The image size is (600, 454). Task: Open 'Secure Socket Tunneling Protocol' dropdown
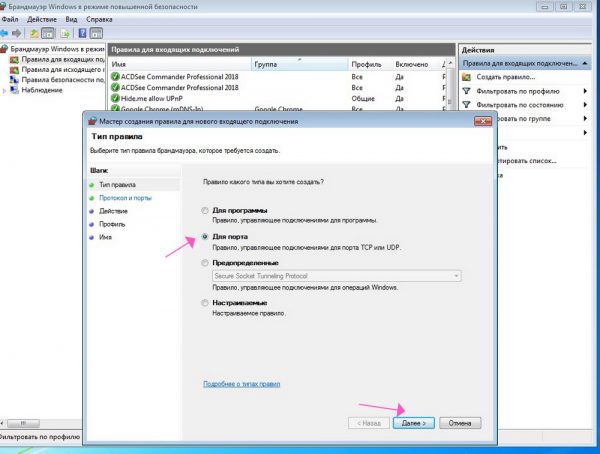(x=337, y=276)
